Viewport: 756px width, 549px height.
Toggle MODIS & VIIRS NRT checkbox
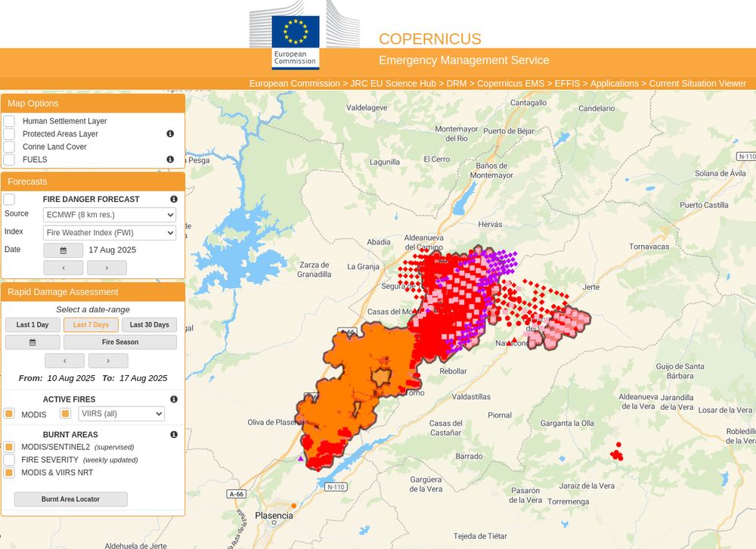(x=9, y=473)
